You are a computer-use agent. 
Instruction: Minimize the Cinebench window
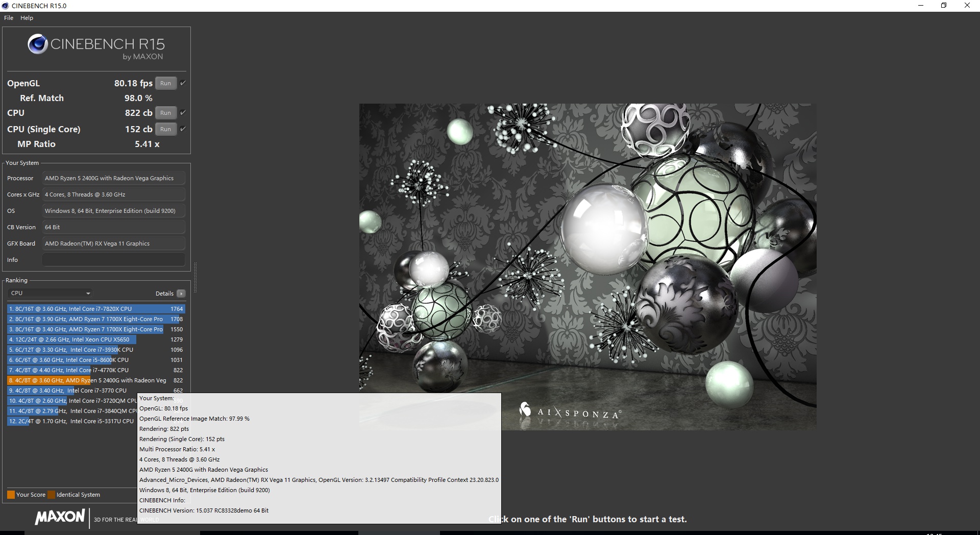click(x=921, y=6)
